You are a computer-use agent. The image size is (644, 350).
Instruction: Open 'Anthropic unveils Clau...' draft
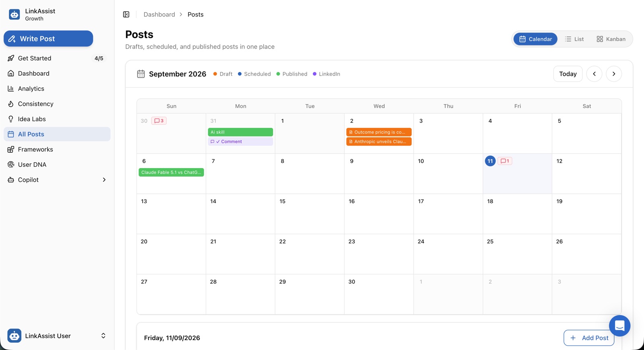click(x=379, y=142)
